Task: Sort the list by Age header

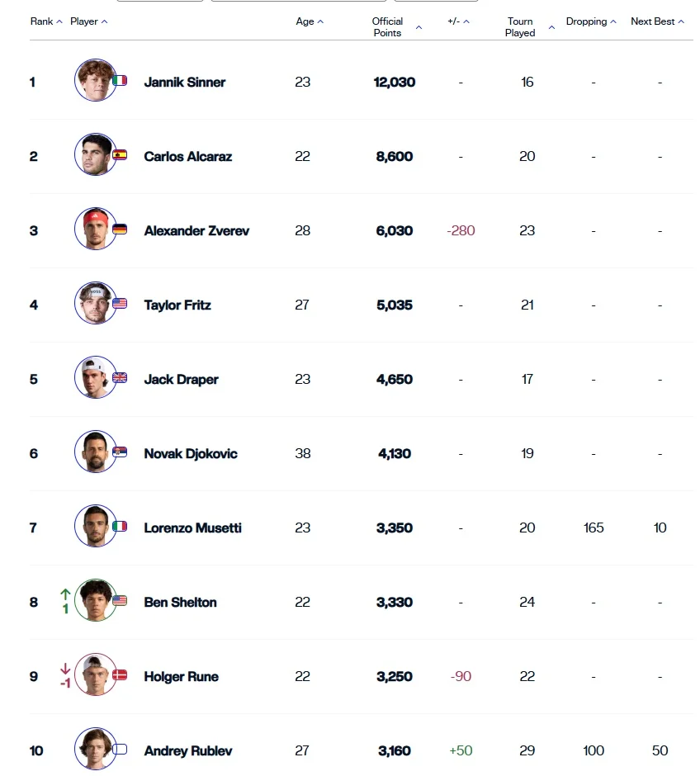Action: click(x=310, y=21)
